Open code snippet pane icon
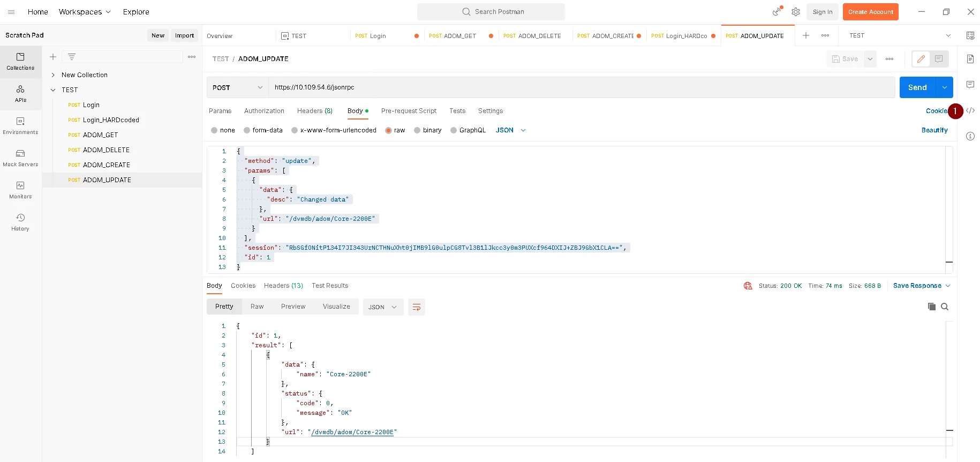Viewport: 980px width, 462px height. point(970,110)
